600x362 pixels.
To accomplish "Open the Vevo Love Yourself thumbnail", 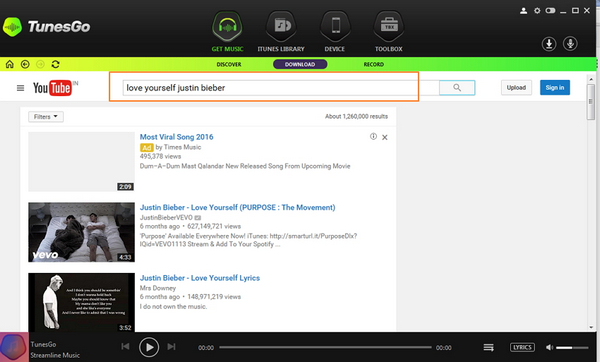I will coord(82,232).
